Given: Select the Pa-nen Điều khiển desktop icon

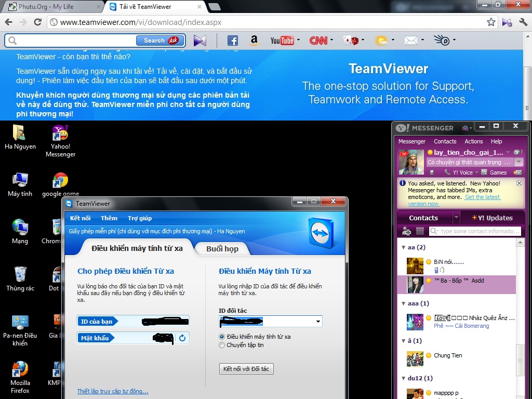Looking at the screenshot, I should (20, 330).
